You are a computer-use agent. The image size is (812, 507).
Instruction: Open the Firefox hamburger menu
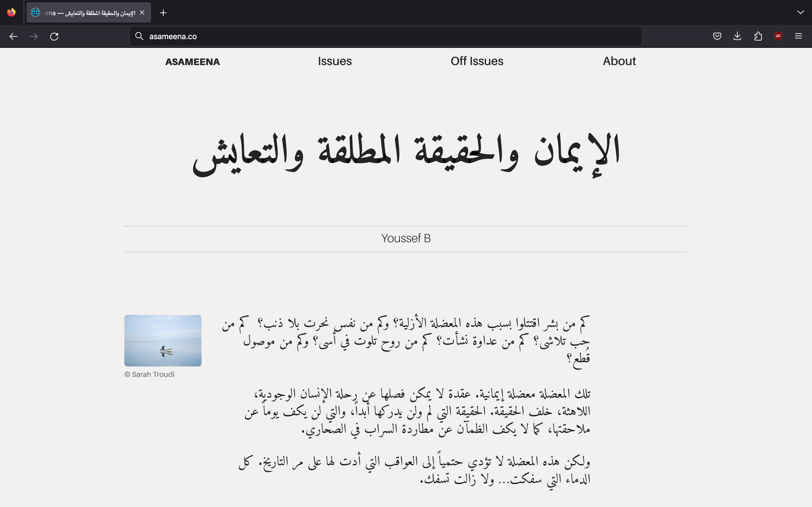coord(798,36)
